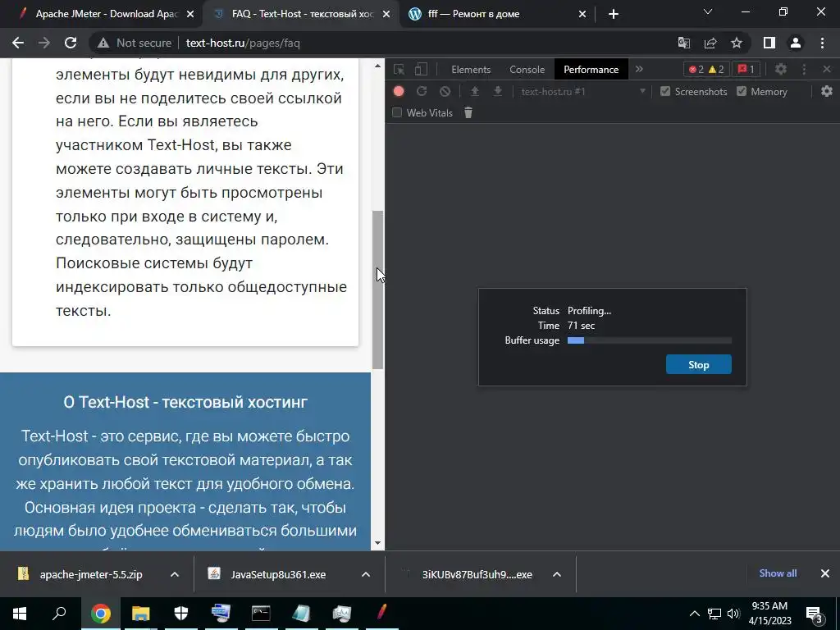This screenshot has width=840, height=630.
Task: Click the page vertical scrollbar thumb
Action: tap(377, 290)
